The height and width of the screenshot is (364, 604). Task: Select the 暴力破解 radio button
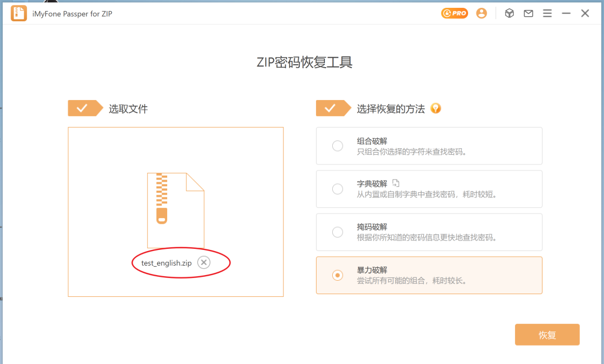tap(337, 275)
